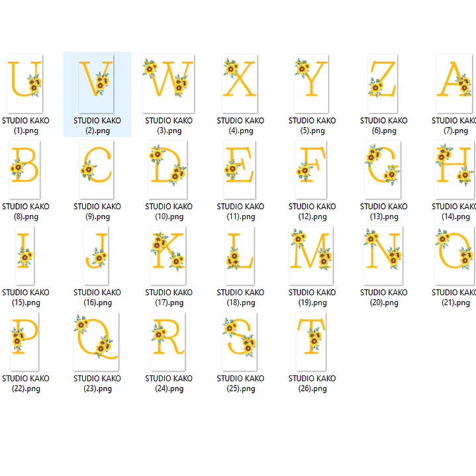The width and height of the screenshot is (476, 476).
Task: Select the letter U thumbnail STUDIO KAKO (1)
Action: pyautogui.click(x=25, y=83)
